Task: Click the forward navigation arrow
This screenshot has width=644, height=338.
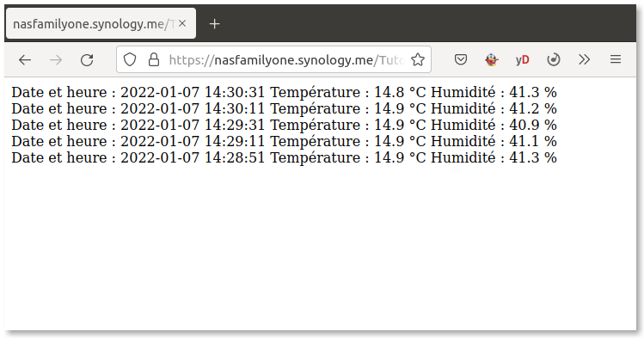Action: (x=56, y=60)
